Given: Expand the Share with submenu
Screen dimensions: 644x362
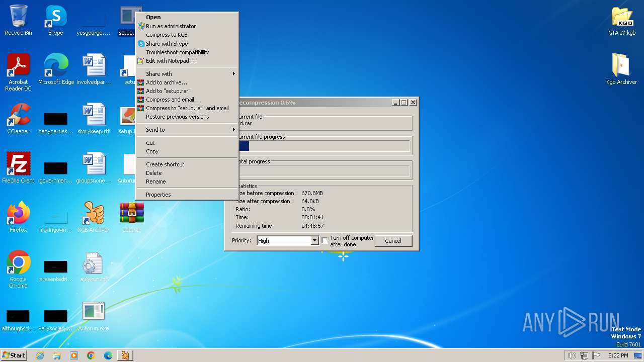Looking at the screenshot, I should click(x=187, y=74).
